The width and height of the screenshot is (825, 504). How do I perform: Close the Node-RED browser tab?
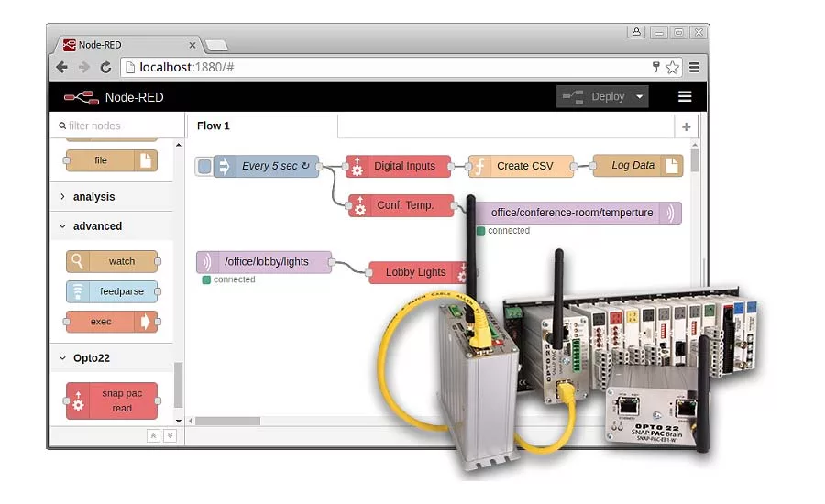click(192, 45)
